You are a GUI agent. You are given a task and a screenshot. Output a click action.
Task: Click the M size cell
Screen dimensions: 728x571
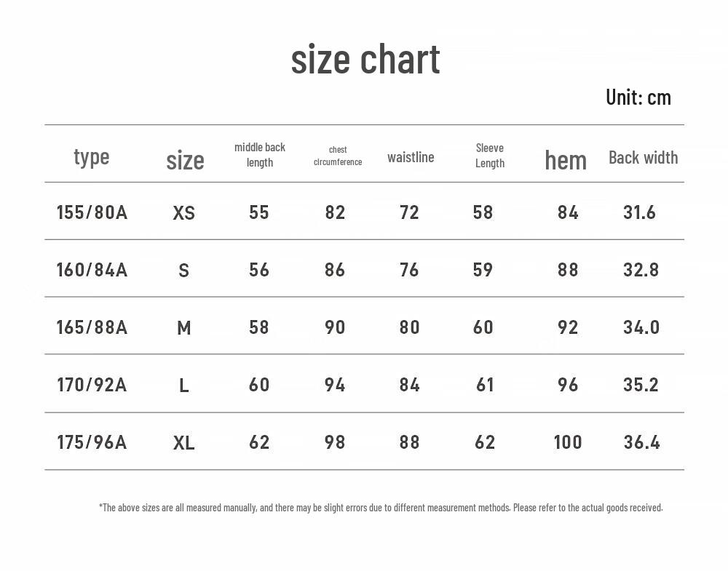click(184, 328)
